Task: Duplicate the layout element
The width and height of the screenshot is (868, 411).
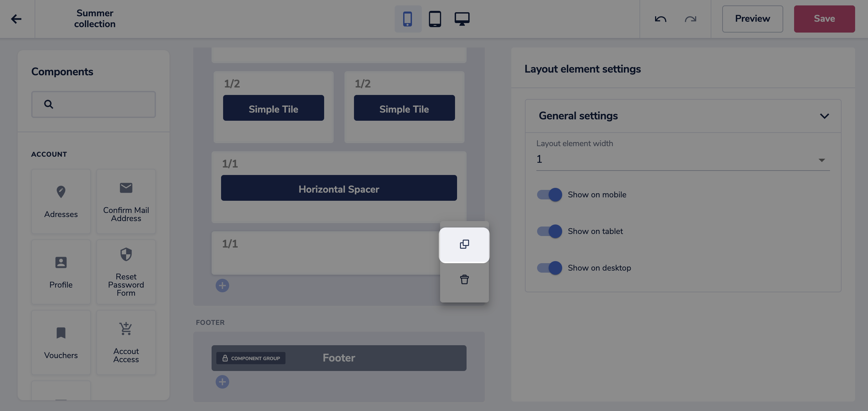Action: (x=464, y=244)
